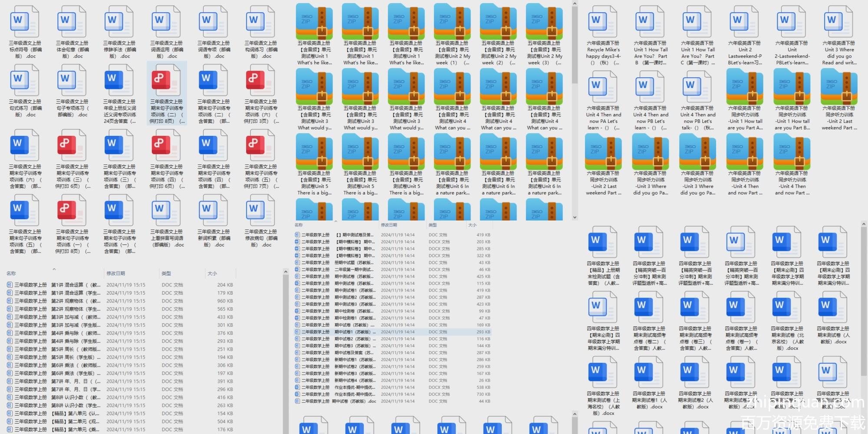Click scroll-down arrow of the zip files pane
This screenshot has height=434, width=868.
coord(575,217)
